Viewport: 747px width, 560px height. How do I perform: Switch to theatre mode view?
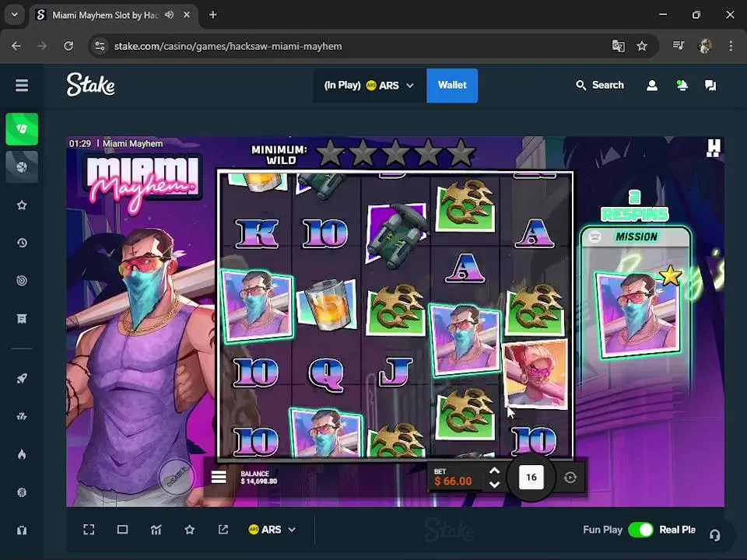(x=122, y=530)
